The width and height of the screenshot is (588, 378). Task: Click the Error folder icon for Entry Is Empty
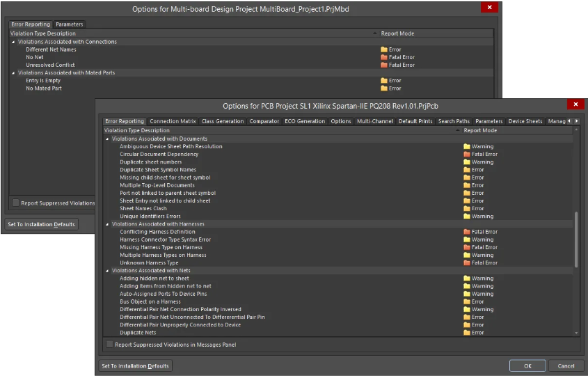pyautogui.click(x=383, y=81)
